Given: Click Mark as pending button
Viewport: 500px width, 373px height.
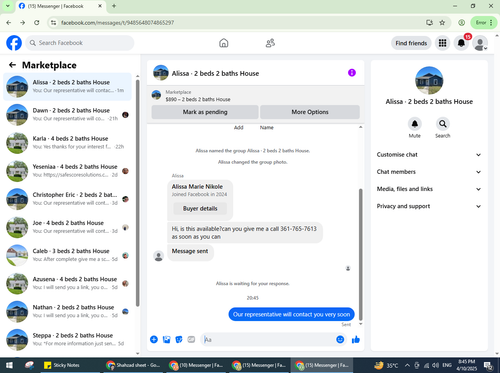Looking at the screenshot, I should (x=205, y=112).
